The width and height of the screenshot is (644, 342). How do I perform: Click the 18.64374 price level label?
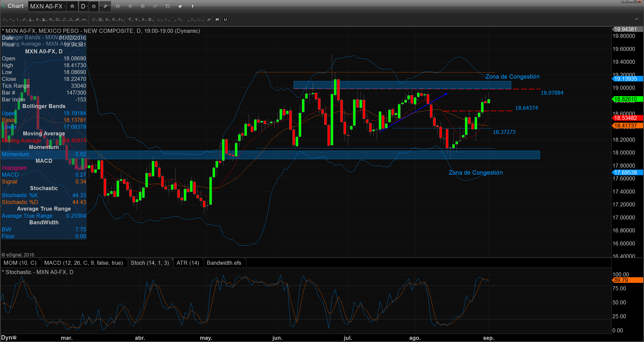click(x=526, y=108)
